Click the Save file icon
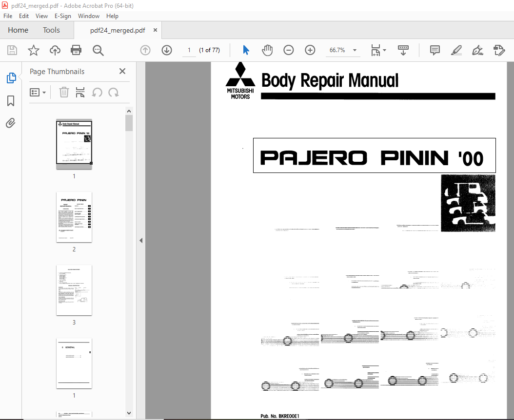The height and width of the screenshot is (420, 514). (x=12, y=50)
